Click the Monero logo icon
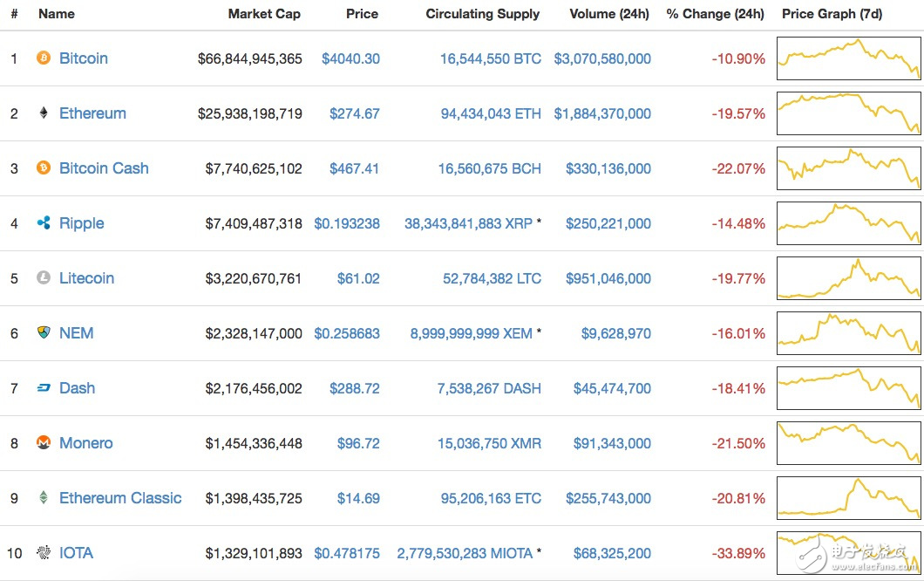Image resolution: width=924 pixels, height=581 pixels. pyautogui.click(x=43, y=443)
